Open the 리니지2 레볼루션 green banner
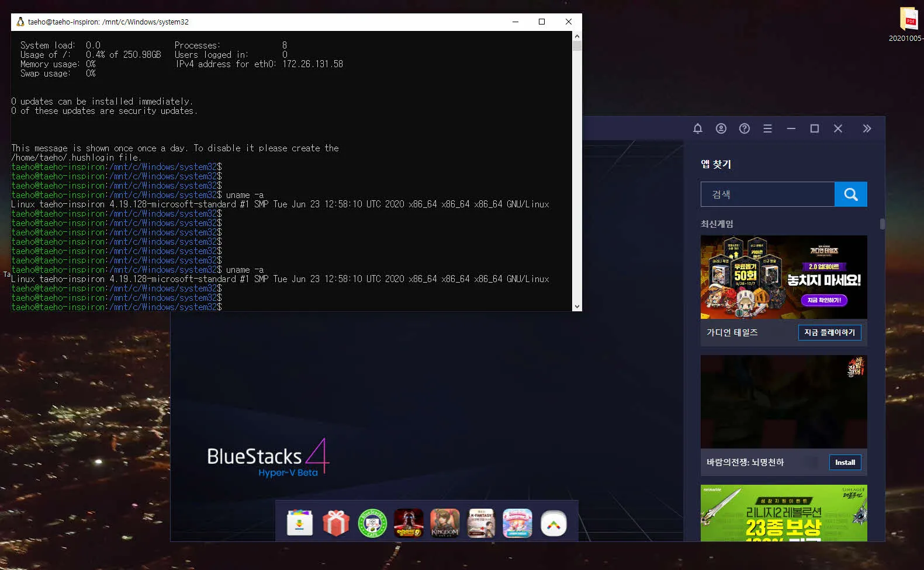924x570 pixels. tap(783, 513)
